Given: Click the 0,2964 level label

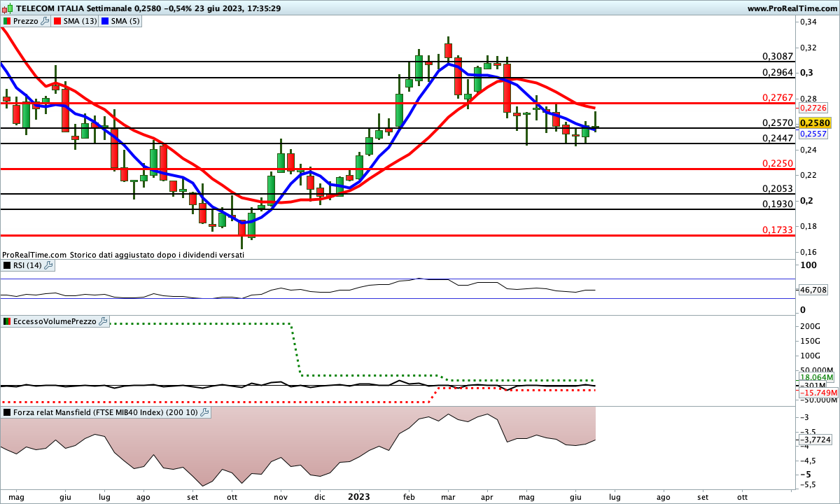Looking at the screenshot, I should point(777,71).
